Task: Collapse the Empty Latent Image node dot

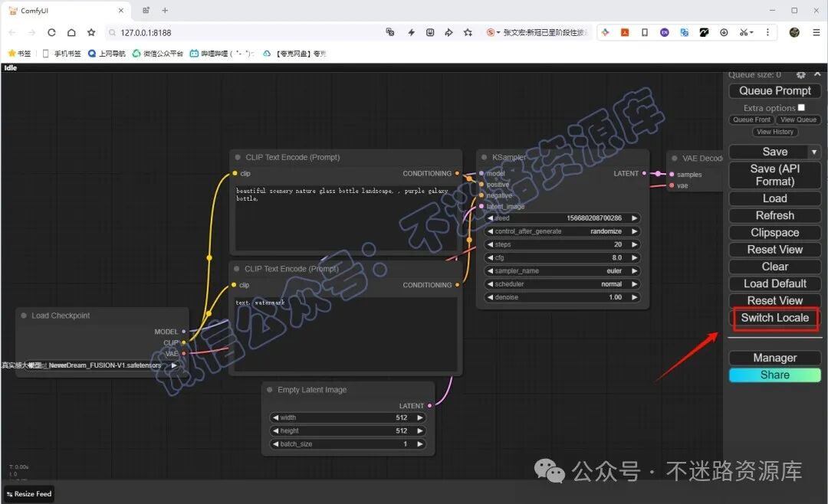Action: [x=269, y=390]
